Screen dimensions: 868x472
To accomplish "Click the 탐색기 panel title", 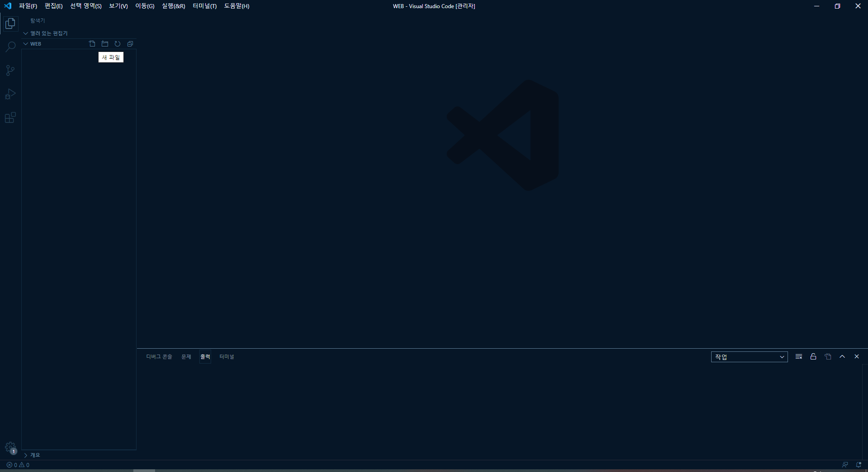I will (38, 21).
